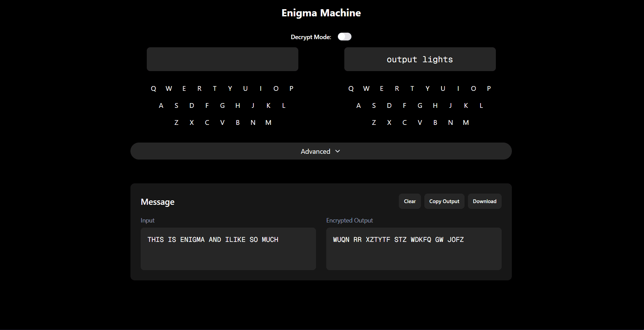Click key O on the input keyboard
This screenshot has height=330, width=644.
tap(276, 88)
